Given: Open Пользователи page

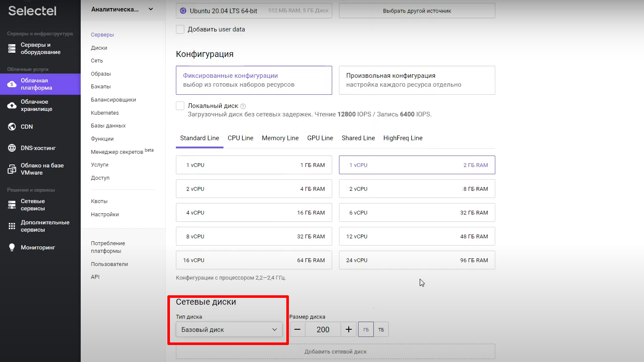Looking at the screenshot, I should pos(110,264).
